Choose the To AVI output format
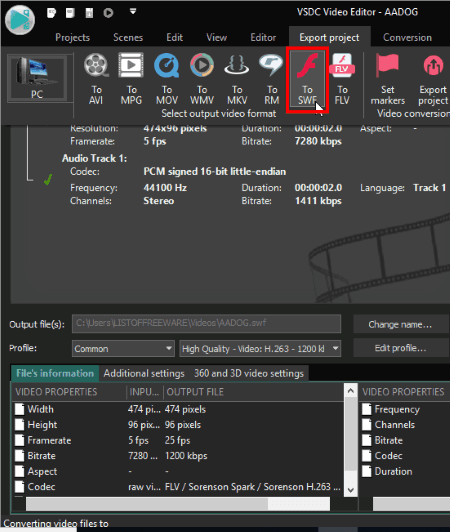The height and width of the screenshot is (532, 450). (x=96, y=79)
